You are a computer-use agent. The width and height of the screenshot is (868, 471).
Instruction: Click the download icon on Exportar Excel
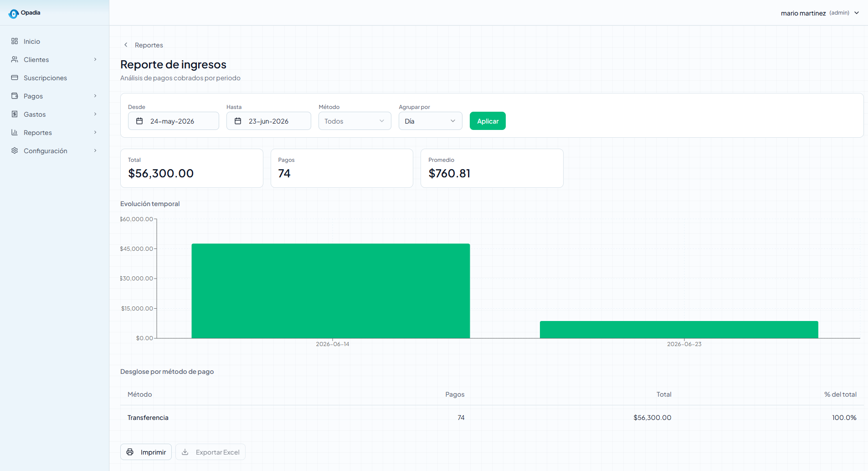pyautogui.click(x=185, y=452)
